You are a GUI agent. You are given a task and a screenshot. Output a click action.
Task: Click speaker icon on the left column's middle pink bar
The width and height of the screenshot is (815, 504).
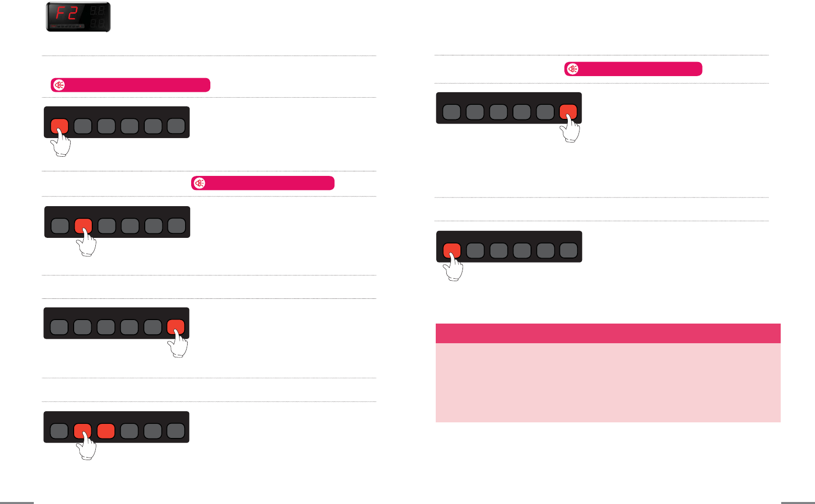200,183
